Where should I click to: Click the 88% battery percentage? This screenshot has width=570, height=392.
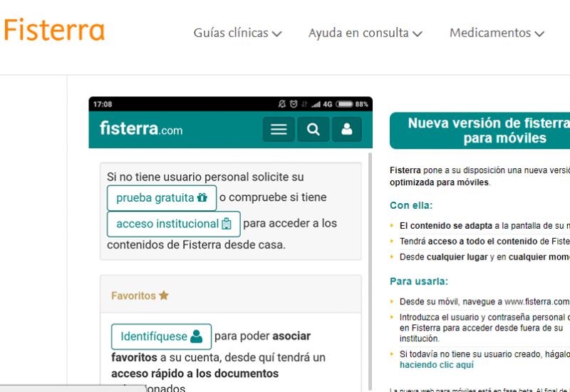pyautogui.click(x=362, y=104)
